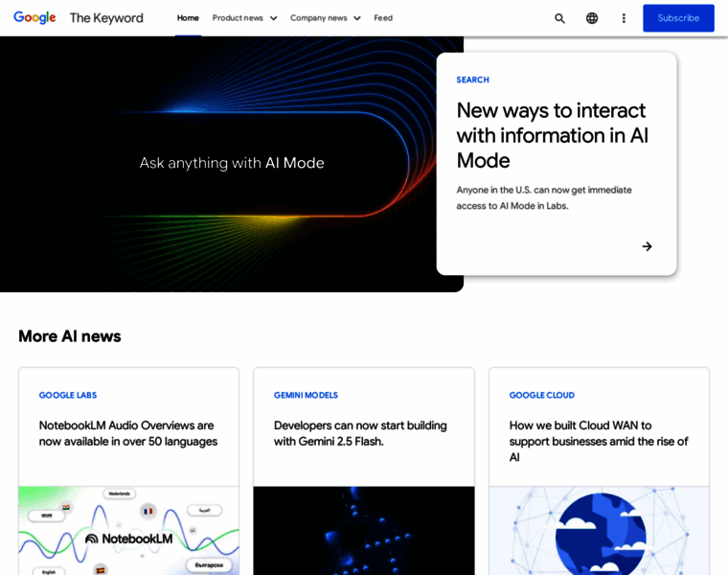
Task: Click 'Anyone in the U.S. can now get' summary text
Action: click(544, 197)
